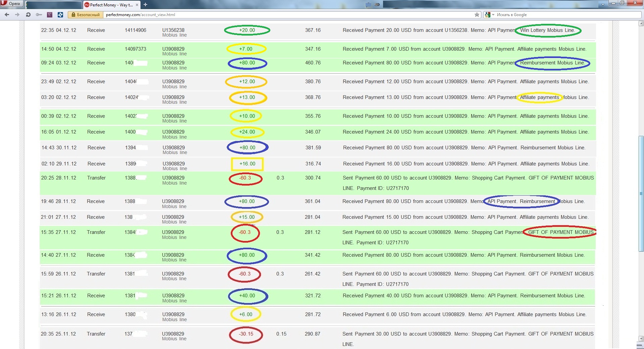This screenshot has height=349, width=644.
Task: Click the 13:16 26.11.12 timestamp
Action: click(59, 314)
